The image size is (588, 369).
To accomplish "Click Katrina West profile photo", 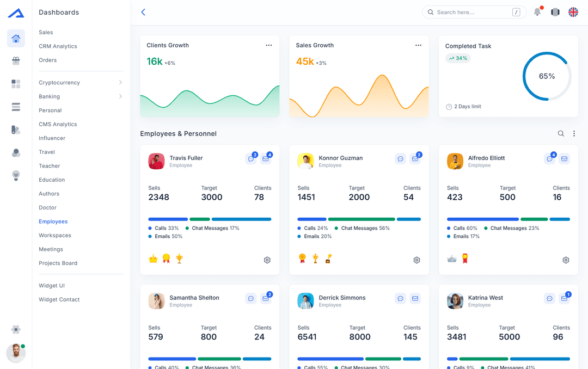I will pos(455,301).
